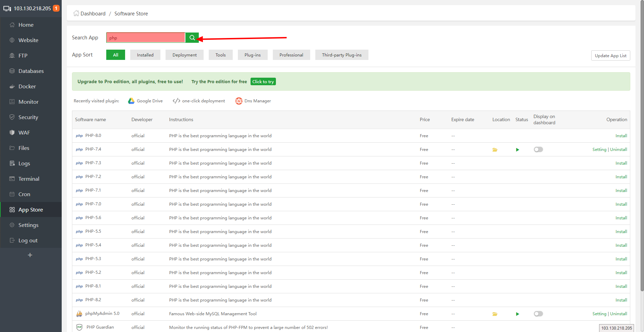This screenshot has width=644, height=332.
Task: Click the one-click deployment code icon
Action: (x=177, y=101)
